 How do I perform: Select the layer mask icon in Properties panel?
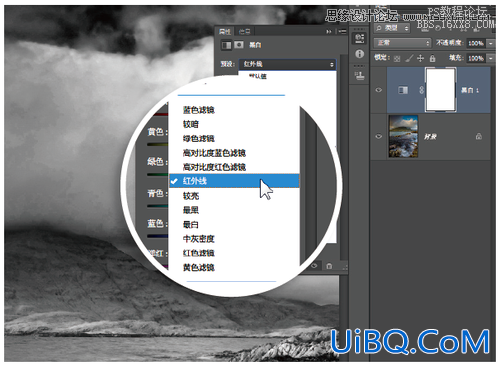pos(239,45)
